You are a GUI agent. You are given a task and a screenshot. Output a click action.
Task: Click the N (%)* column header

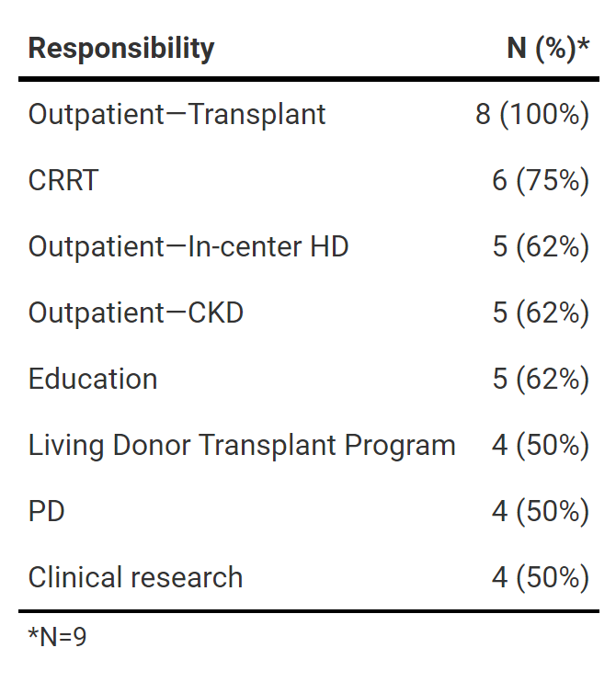click(x=547, y=48)
